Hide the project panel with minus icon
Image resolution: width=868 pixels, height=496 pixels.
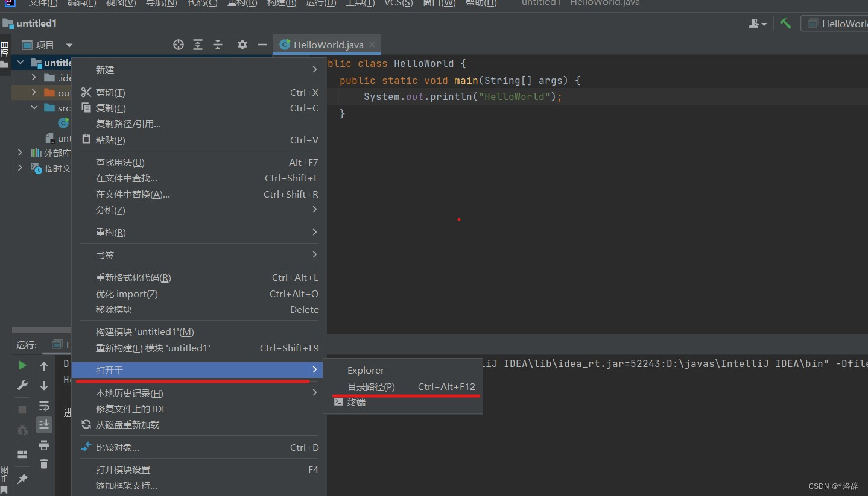(x=262, y=45)
